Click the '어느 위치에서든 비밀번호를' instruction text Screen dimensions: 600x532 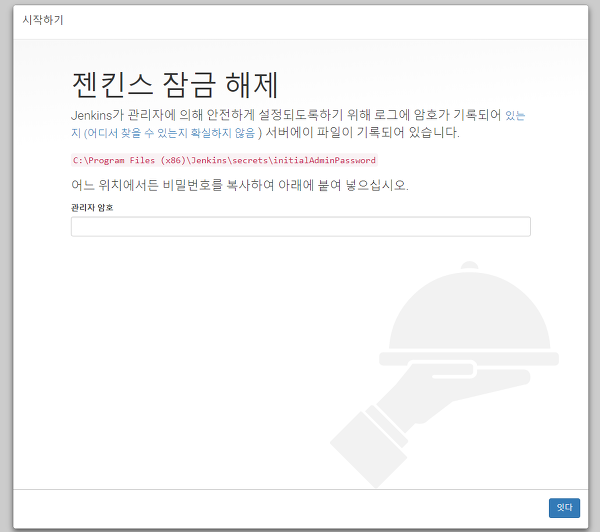tap(240, 185)
